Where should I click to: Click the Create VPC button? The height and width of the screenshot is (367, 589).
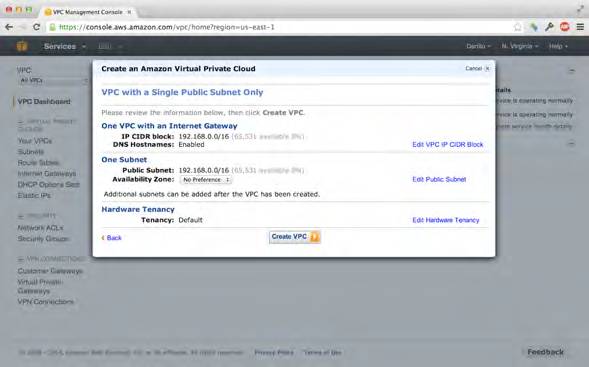[x=294, y=237]
